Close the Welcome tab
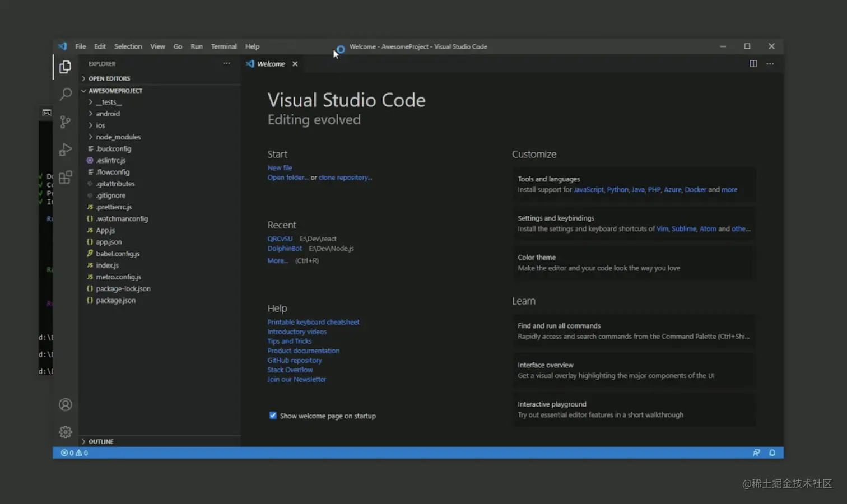847x504 pixels. [295, 64]
